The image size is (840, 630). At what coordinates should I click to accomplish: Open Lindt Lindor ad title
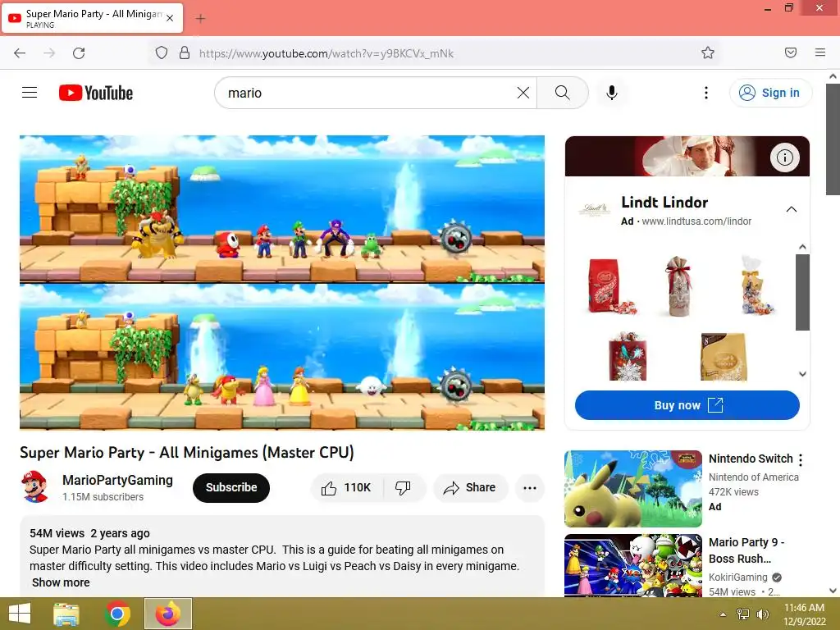pos(664,202)
